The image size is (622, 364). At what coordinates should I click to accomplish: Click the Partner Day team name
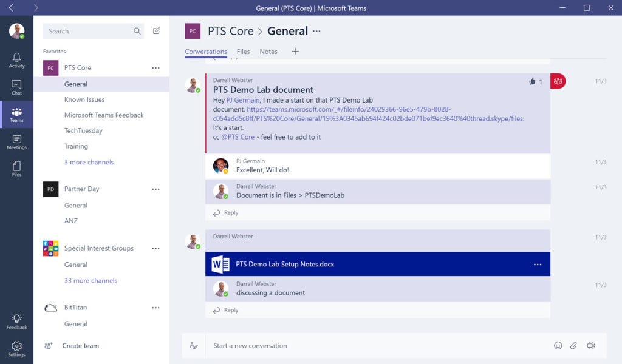[x=82, y=189]
